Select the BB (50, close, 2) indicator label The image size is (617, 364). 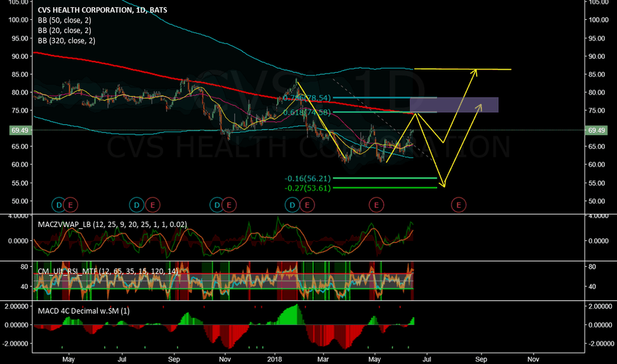[64, 20]
